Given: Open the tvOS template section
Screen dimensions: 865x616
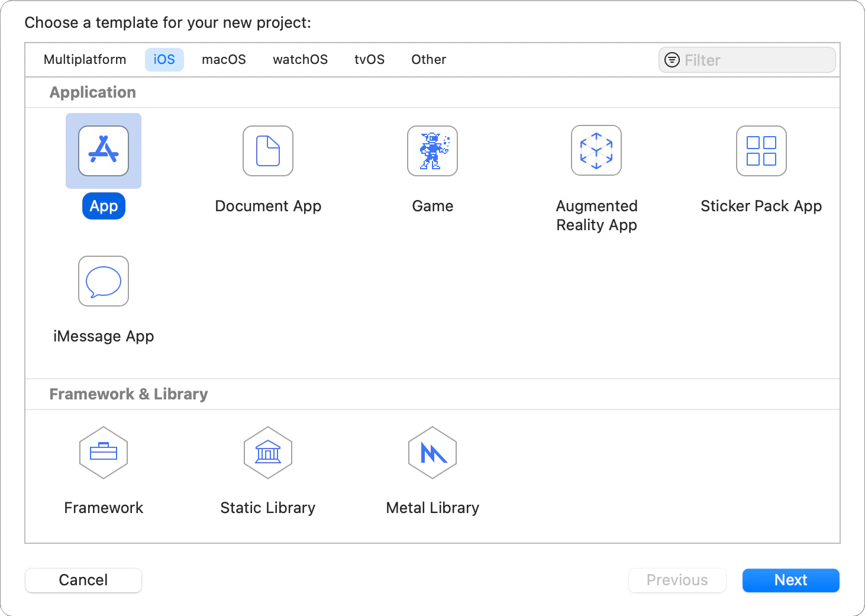Looking at the screenshot, I should [369, 59].
